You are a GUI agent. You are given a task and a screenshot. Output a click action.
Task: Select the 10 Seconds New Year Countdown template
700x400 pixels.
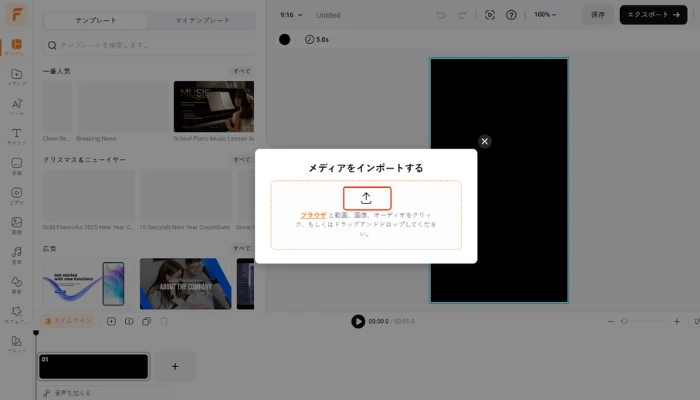(185, 195)
